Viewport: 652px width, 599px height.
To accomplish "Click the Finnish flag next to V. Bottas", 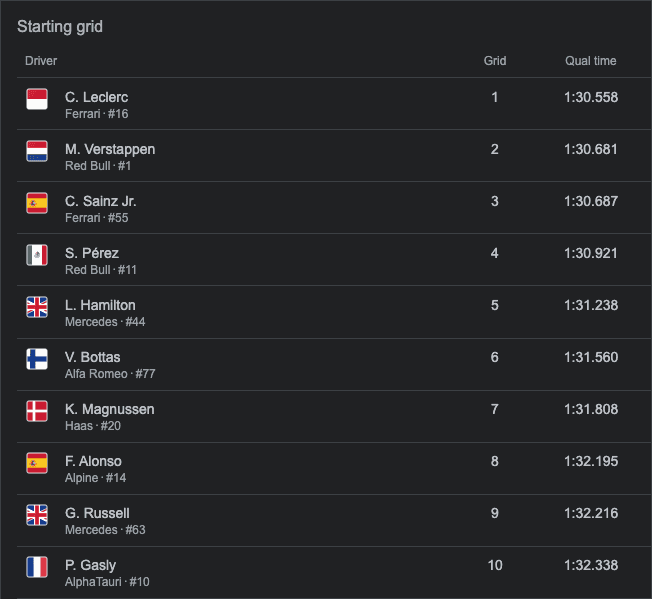I will (37, 359).
